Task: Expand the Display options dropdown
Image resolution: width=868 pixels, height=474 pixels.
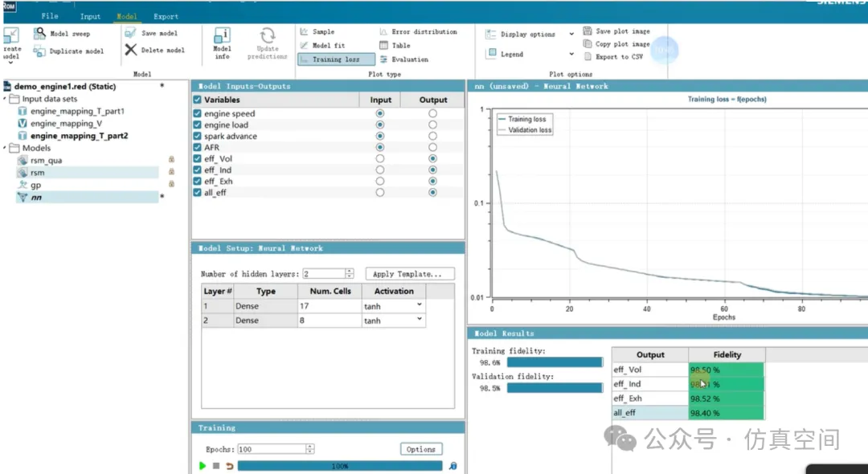Action: pyautogui.click(x=571, y=35)
